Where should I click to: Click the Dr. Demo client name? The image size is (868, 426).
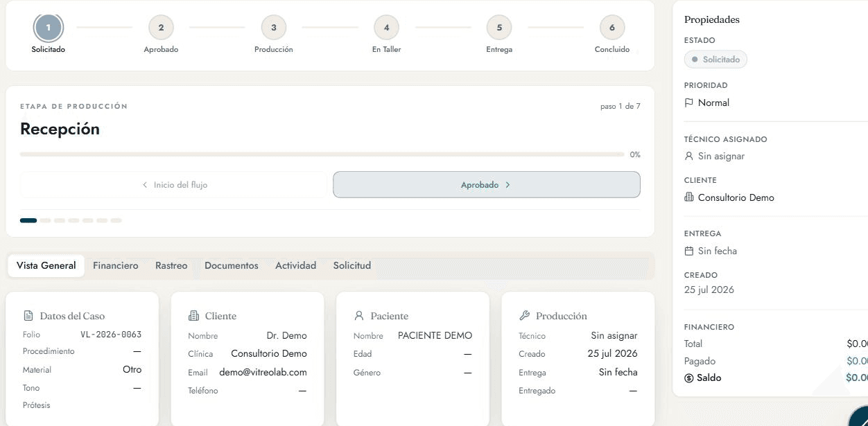287,335
